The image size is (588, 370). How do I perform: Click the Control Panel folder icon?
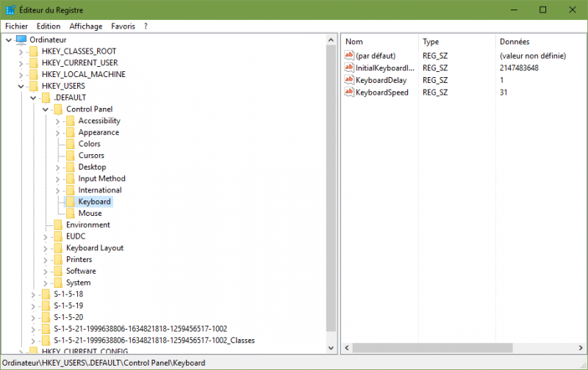[x=58, y=109]
